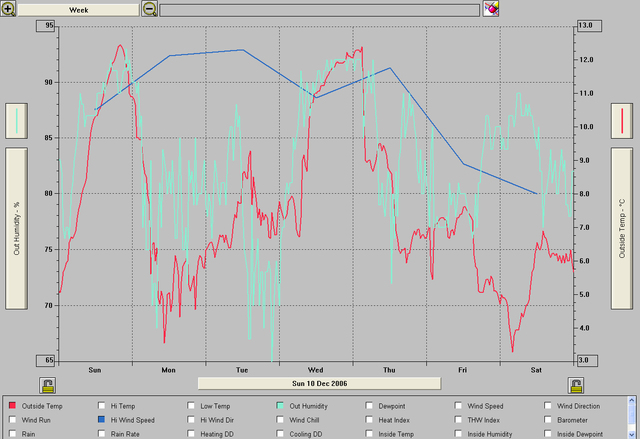Enable the Heat Index checkbox
640x439 pixels.
point(372,420)
